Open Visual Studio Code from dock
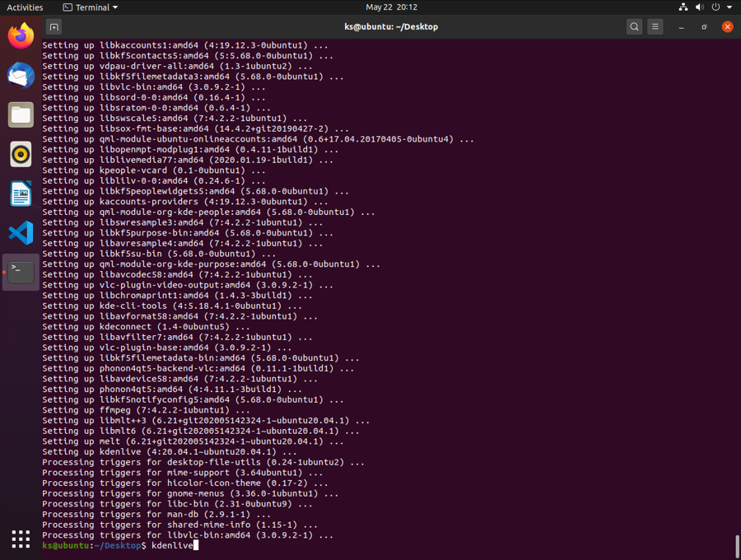This screenshot has height=560, width=741. coord(21,232)
